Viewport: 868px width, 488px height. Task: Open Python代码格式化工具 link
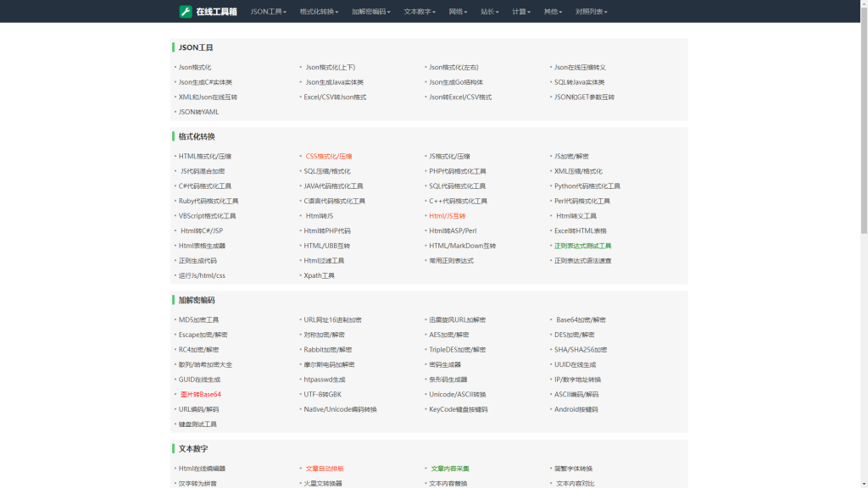tap(587, 186)
